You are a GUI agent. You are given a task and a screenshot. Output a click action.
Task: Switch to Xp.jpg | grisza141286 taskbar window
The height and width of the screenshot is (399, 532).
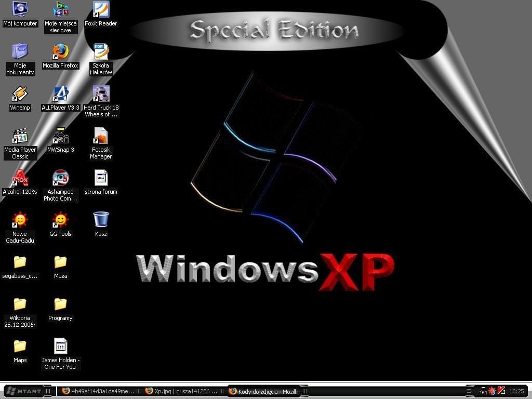184,391
